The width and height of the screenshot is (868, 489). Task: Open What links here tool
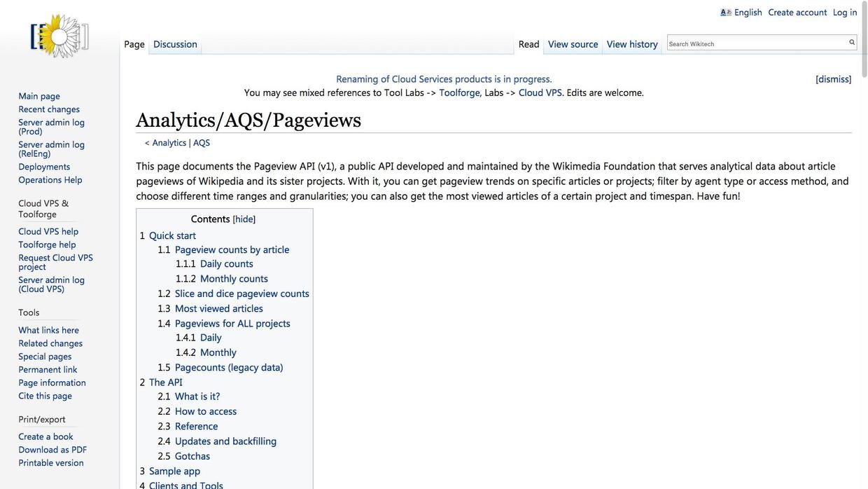(x=48, y=330)
